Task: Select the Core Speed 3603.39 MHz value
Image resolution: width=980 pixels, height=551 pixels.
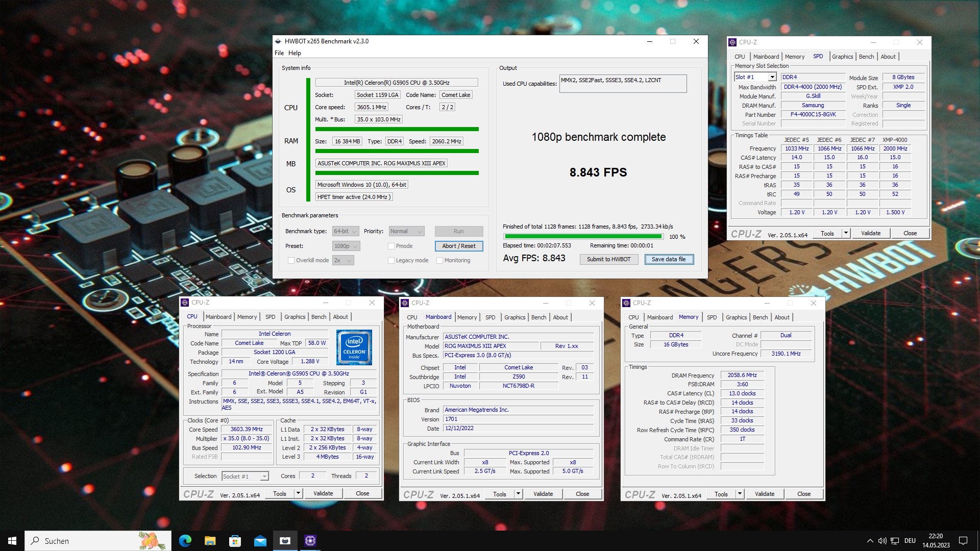Action: click(246, 429)
